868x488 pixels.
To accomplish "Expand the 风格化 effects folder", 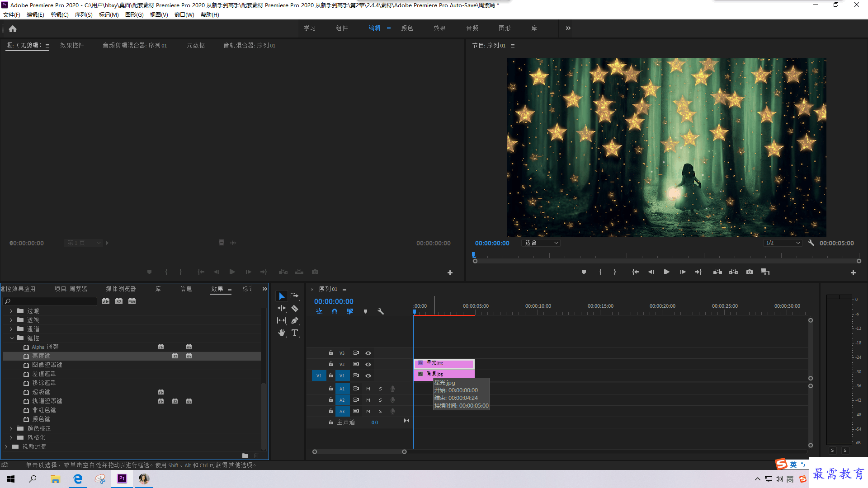I will coord(11,437).
